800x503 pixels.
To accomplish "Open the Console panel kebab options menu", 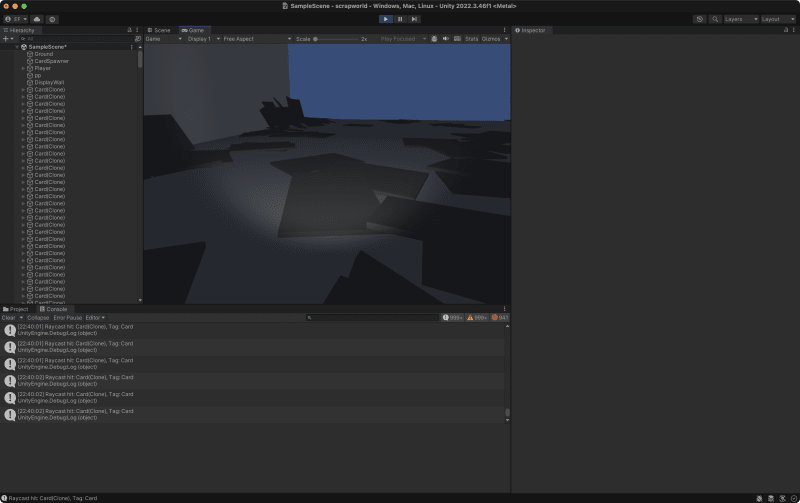I will point(505,309).
